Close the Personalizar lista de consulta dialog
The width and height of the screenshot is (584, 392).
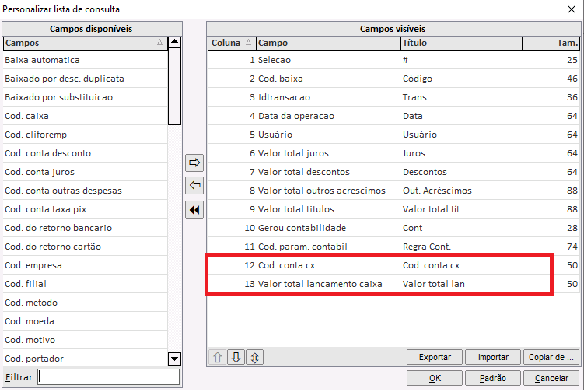[572, 9]
